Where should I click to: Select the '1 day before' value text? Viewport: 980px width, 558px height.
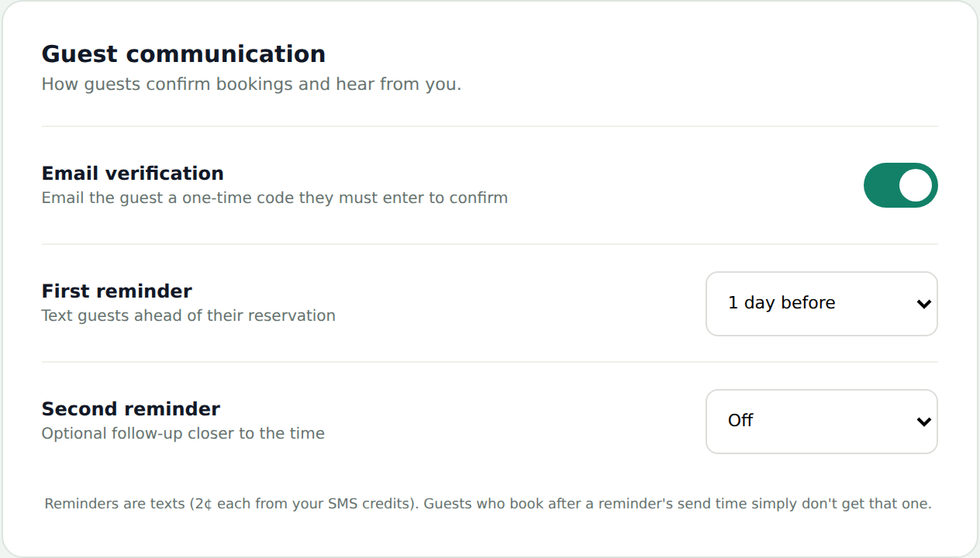[x=782, y=303]
